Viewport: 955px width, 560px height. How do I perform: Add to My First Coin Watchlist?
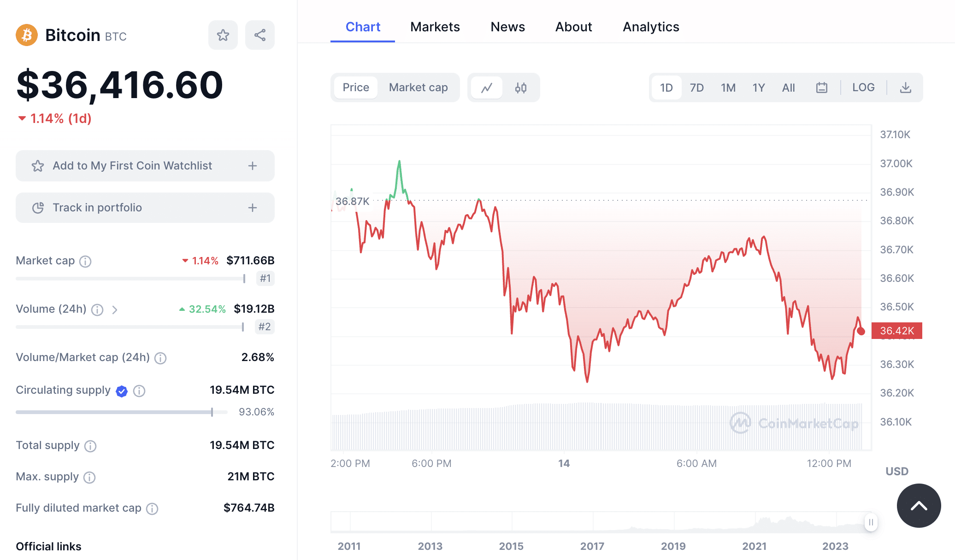coord(145,166)
